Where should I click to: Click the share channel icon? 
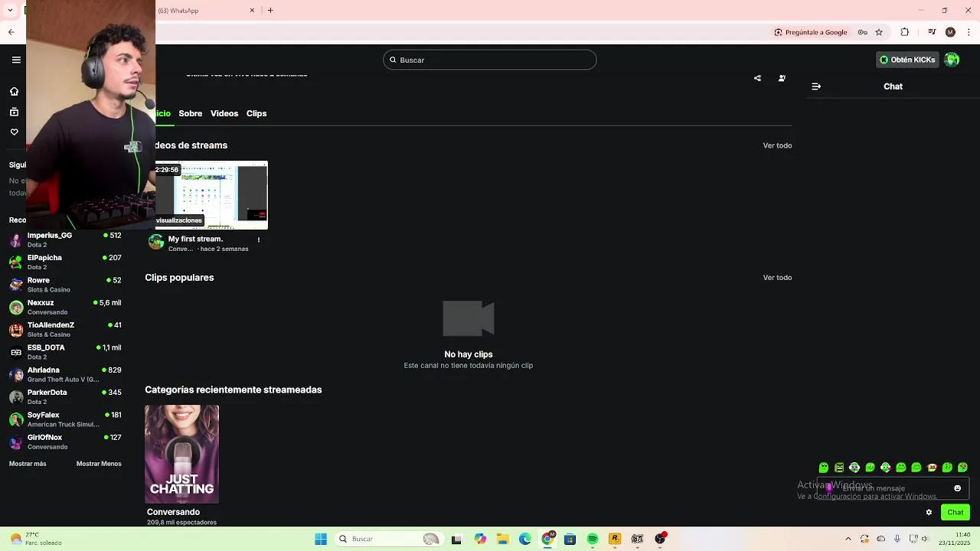point(757,78)
